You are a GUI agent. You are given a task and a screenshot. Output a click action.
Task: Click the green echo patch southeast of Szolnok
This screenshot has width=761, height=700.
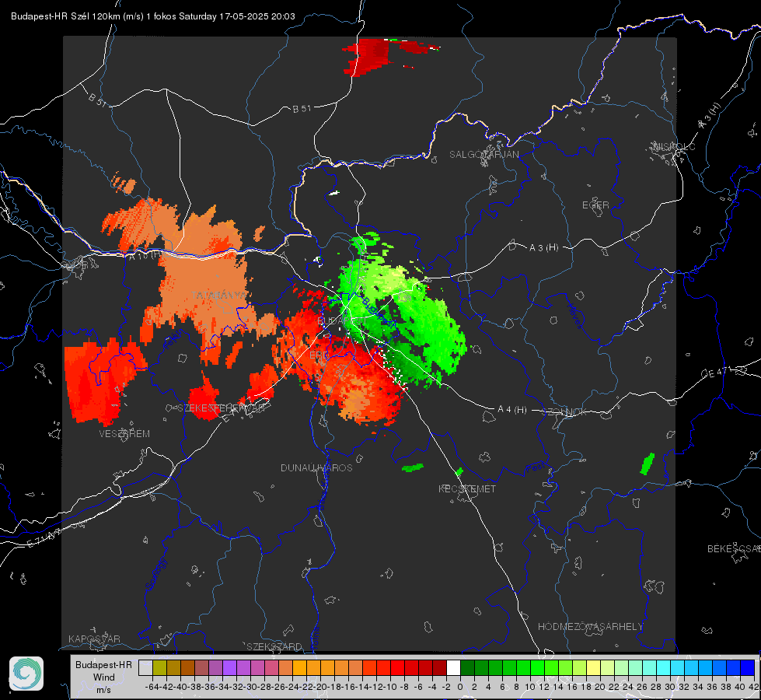point(647,464)
